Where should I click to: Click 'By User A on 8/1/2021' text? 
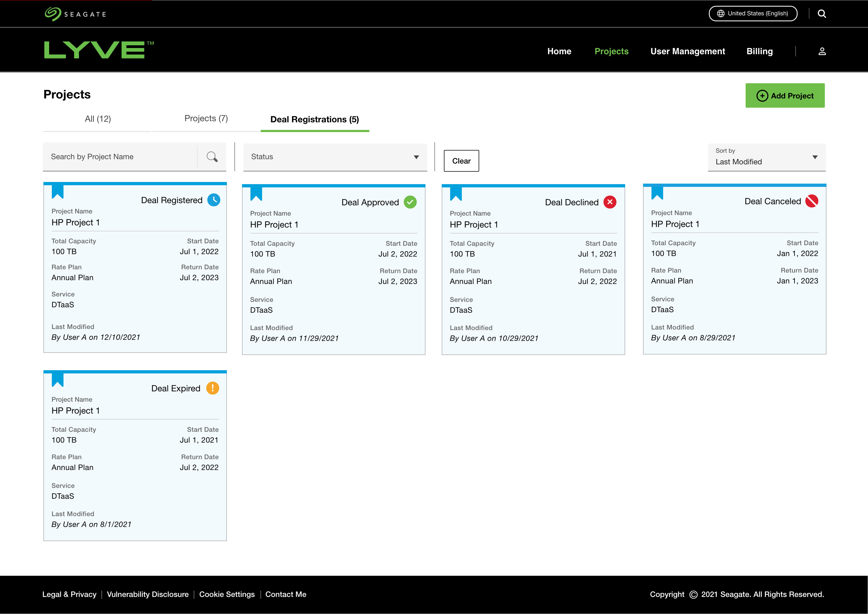[x=91, y=525]
